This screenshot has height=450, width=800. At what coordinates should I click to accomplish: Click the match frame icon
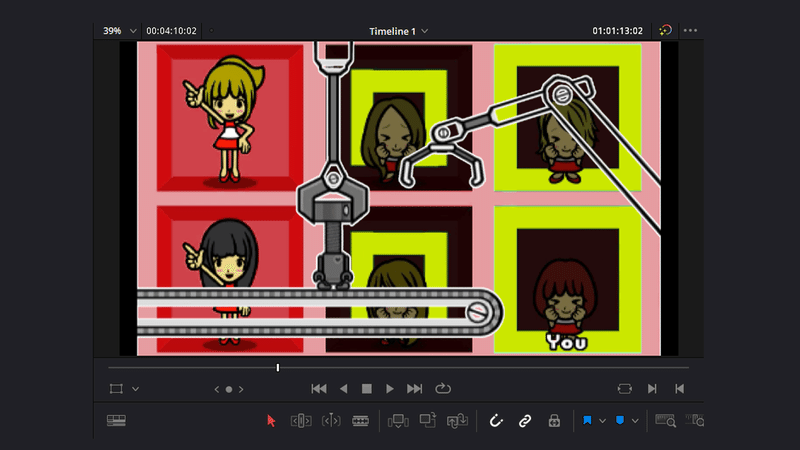click(x=624, y=389)
